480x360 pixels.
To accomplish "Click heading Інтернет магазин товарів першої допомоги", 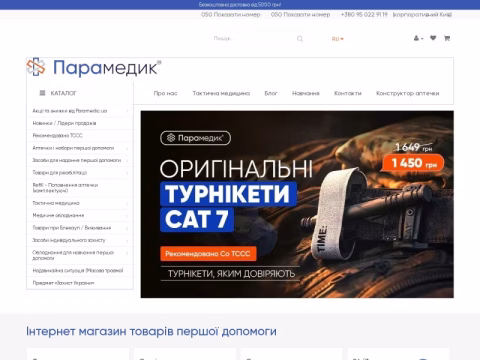I will 151,332.
